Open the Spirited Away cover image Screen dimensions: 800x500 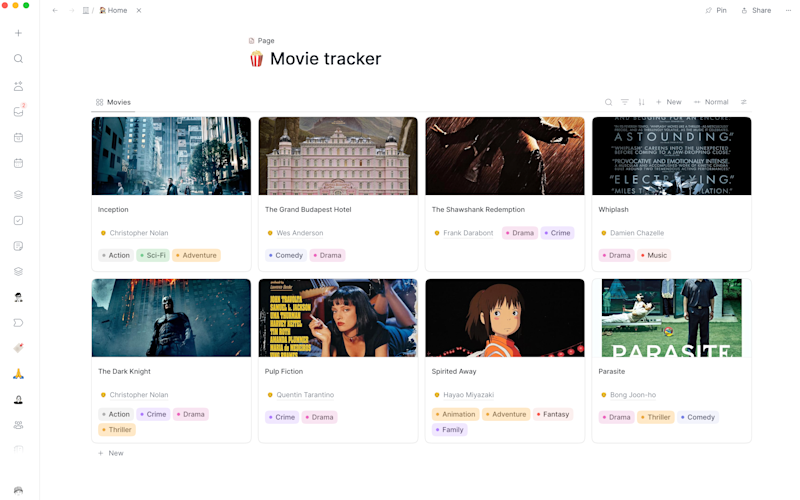[505, 318]
